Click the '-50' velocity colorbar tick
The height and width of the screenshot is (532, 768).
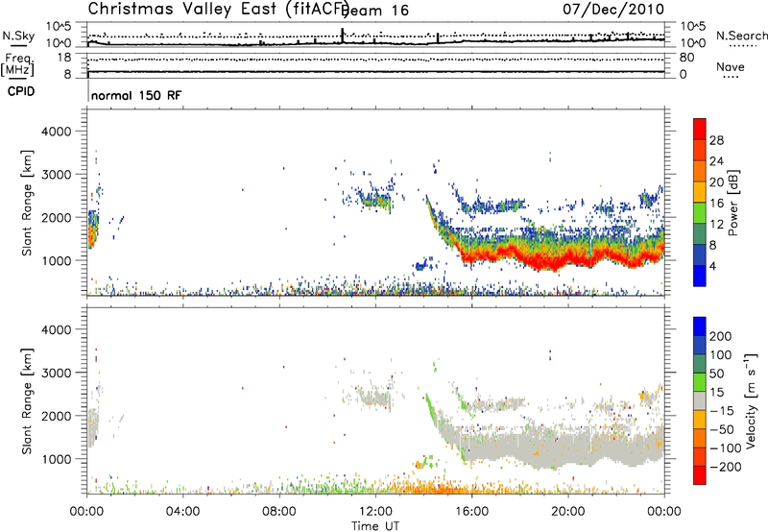tap(722, 429)
